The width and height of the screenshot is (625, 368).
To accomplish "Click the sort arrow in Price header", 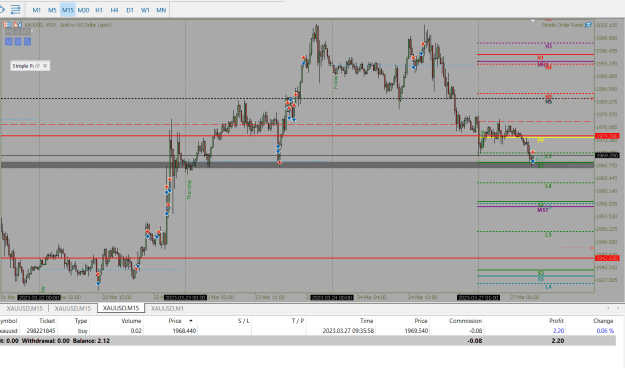I will pyautogui.click(x=191, y=321).
